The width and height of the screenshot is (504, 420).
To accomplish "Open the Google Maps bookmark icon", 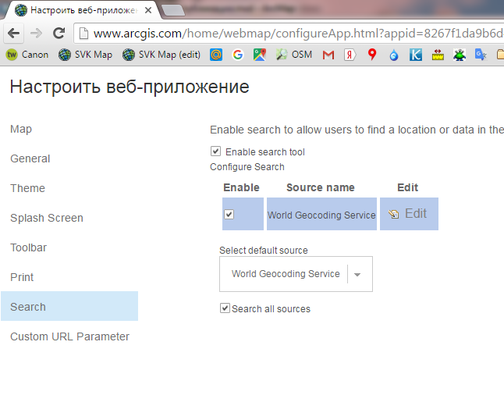I will [x=259, y=55].
